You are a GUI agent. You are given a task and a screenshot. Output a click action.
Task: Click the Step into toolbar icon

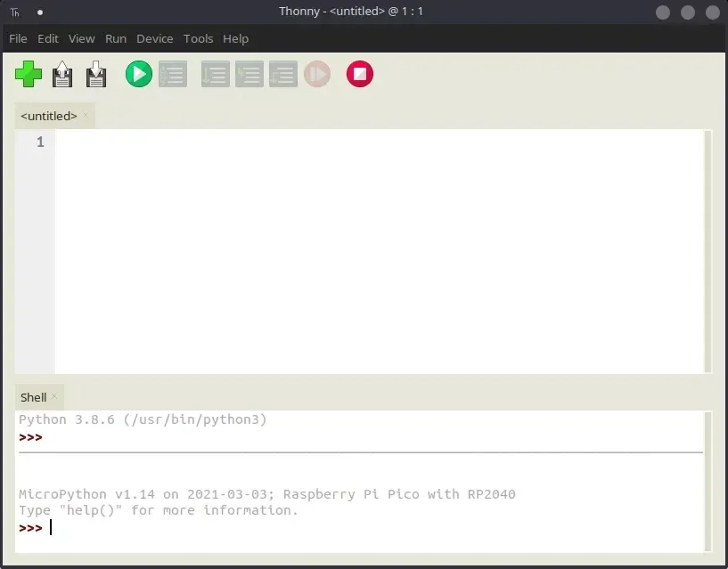[249, 74]
